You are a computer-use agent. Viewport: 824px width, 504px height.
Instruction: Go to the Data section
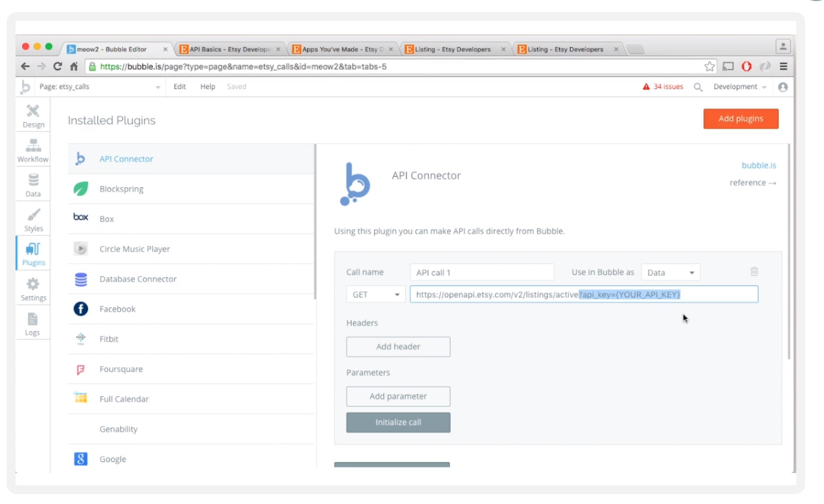[x=33, y=185]
